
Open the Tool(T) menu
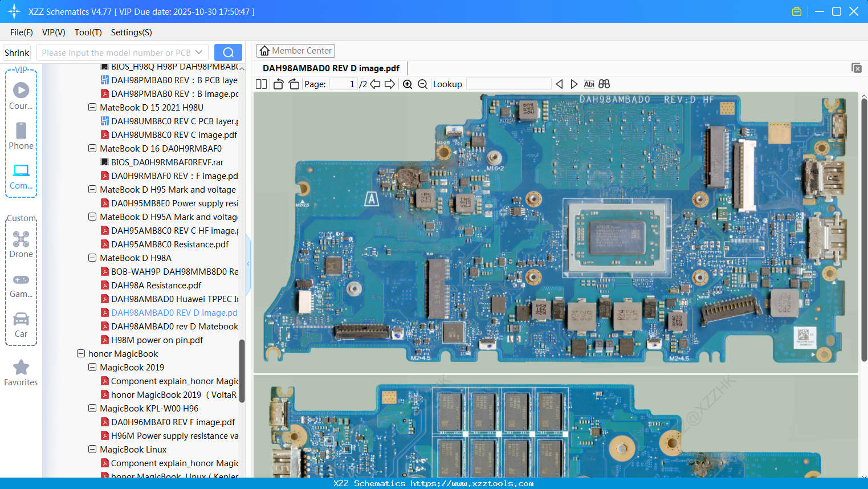click(x=88, y=32)
